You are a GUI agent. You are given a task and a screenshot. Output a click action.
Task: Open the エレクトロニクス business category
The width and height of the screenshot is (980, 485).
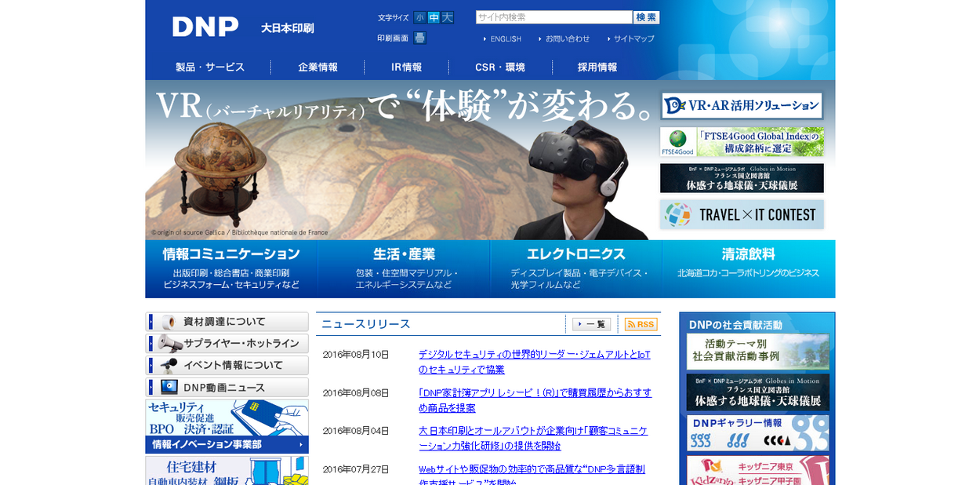tap(576, 269)
